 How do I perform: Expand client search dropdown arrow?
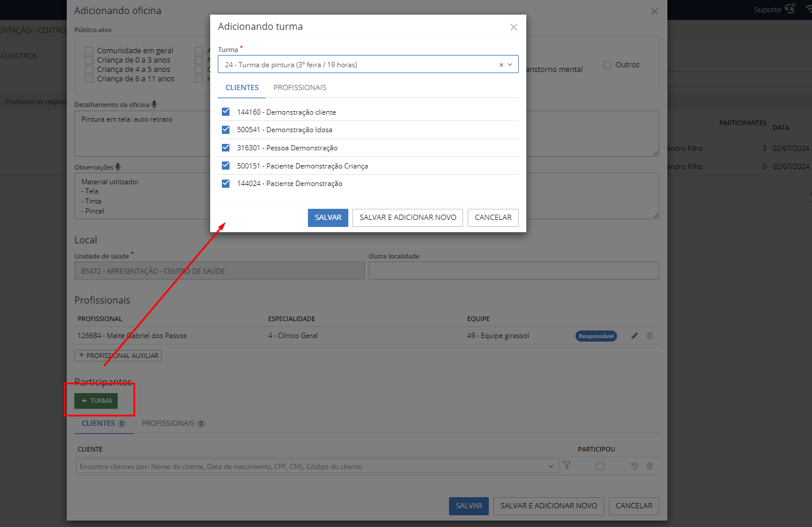tap(551, 466)
